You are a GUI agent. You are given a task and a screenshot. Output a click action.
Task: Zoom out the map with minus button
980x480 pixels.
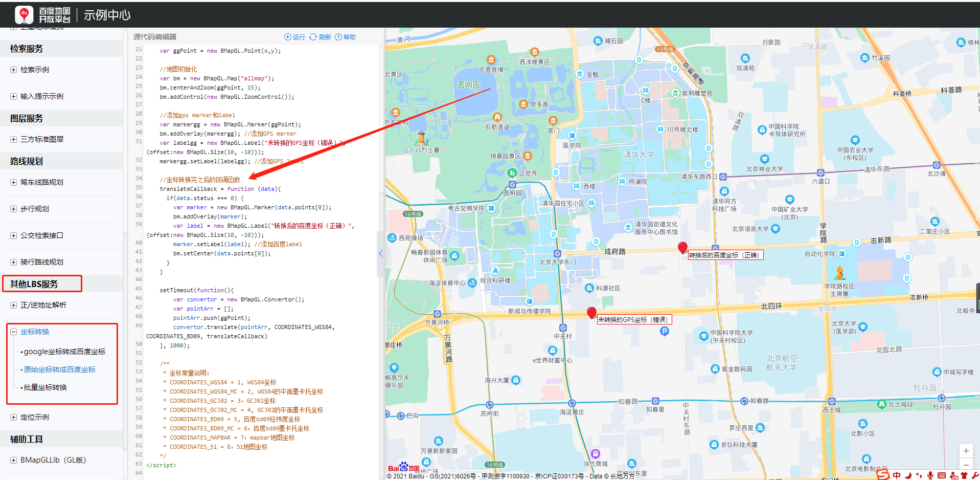(966, 464)
